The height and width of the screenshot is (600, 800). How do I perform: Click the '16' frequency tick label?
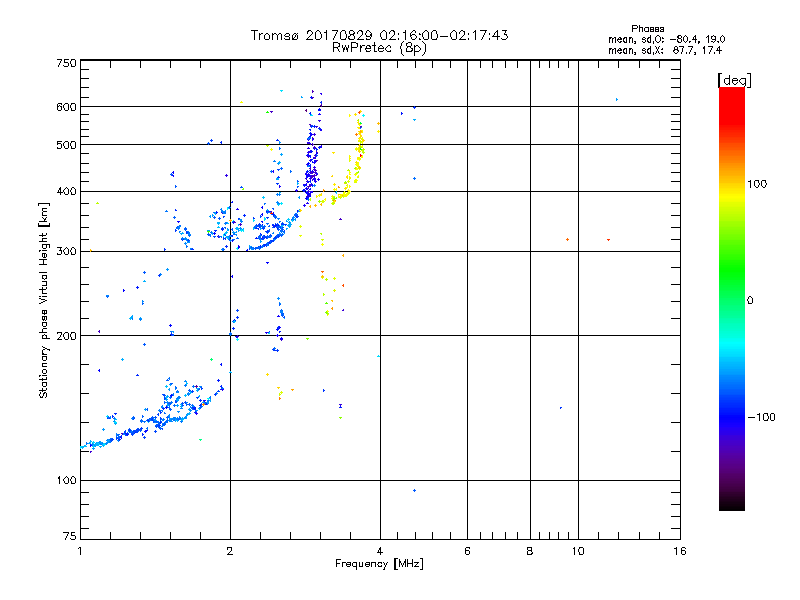(x=680, y=551)
